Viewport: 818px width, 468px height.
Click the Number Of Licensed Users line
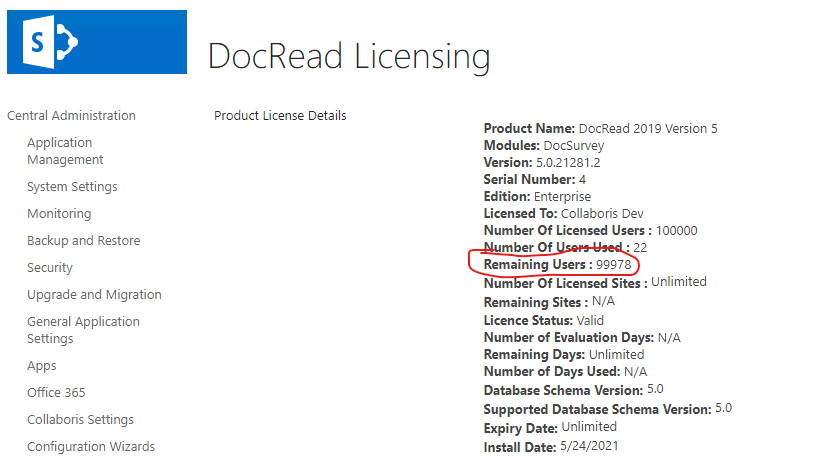[590, 230]
